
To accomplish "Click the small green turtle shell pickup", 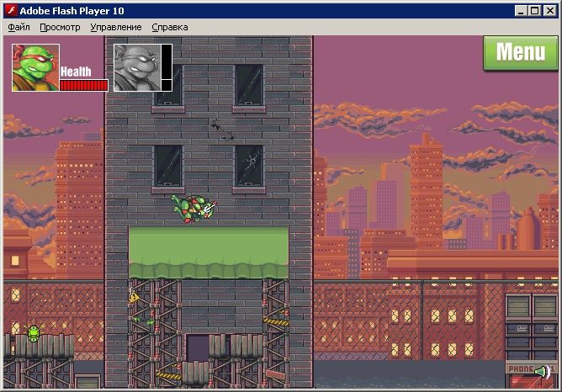I will [x=34, y=334].
